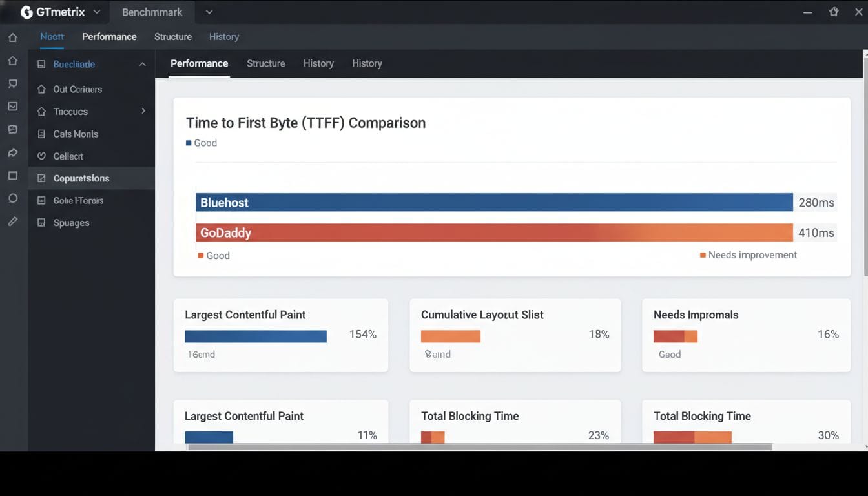Image resolution: width=868 pixels, height=496 pixels.
Task: Click the 23% Total Blocking Time value
Action: click(x=599, y=435)
